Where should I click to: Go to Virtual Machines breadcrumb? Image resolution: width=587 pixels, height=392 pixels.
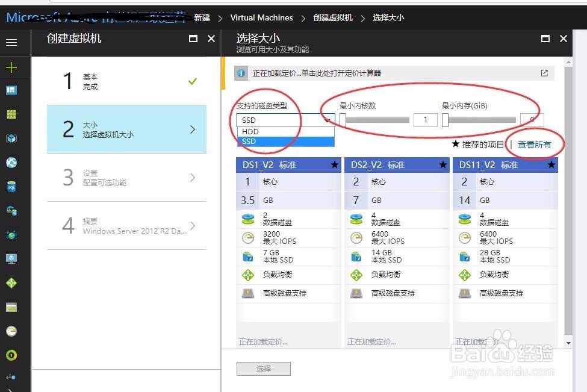262,17
